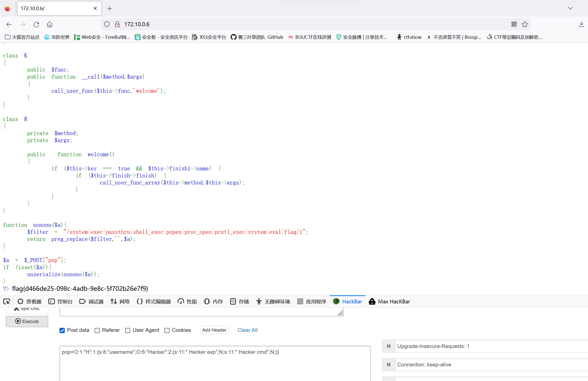Activate the devtools element picker icon

[x=7, y=301]
